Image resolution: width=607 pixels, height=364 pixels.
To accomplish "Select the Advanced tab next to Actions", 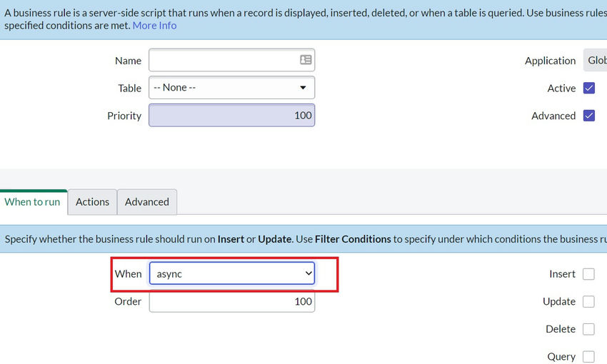I will coord(147,202).
